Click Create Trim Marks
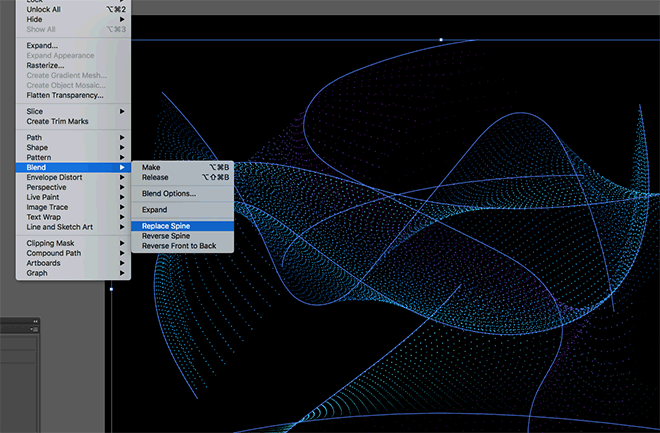The height and width of the screenshot is (433, 660). click(57, 121)
